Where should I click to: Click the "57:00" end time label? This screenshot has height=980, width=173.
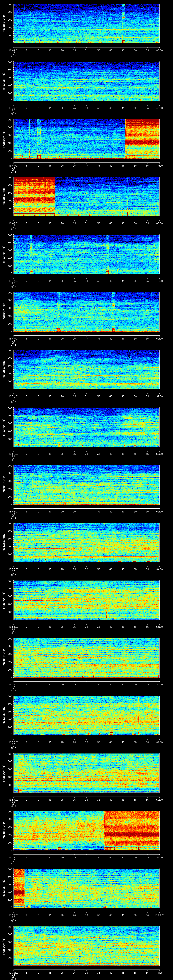click(x=160, y=742)
